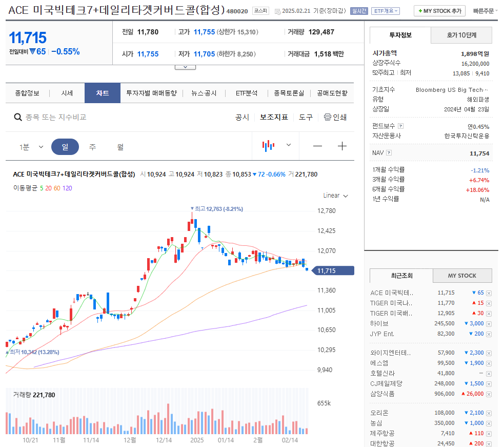Open the 보조지표 indicators option

274,117
